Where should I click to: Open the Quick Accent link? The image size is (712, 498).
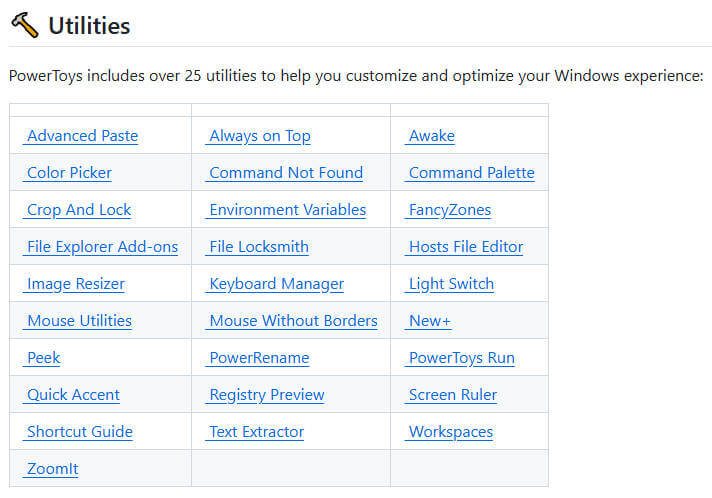(71, 394)
